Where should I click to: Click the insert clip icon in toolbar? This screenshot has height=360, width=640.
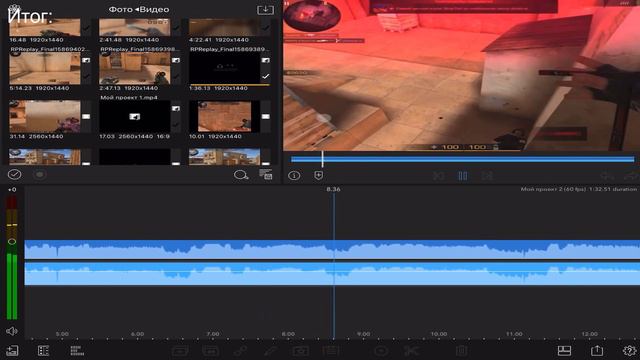tap(180, 351)
